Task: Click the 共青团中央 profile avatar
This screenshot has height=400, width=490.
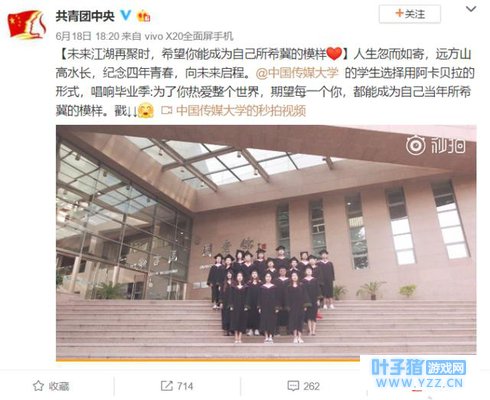Action: (27, 25)
